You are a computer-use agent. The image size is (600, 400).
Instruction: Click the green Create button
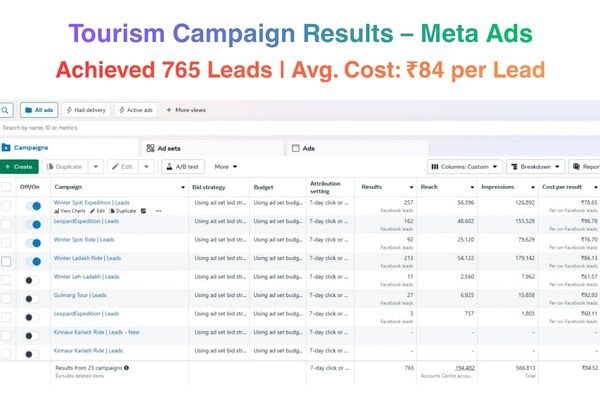coord(19,167)
